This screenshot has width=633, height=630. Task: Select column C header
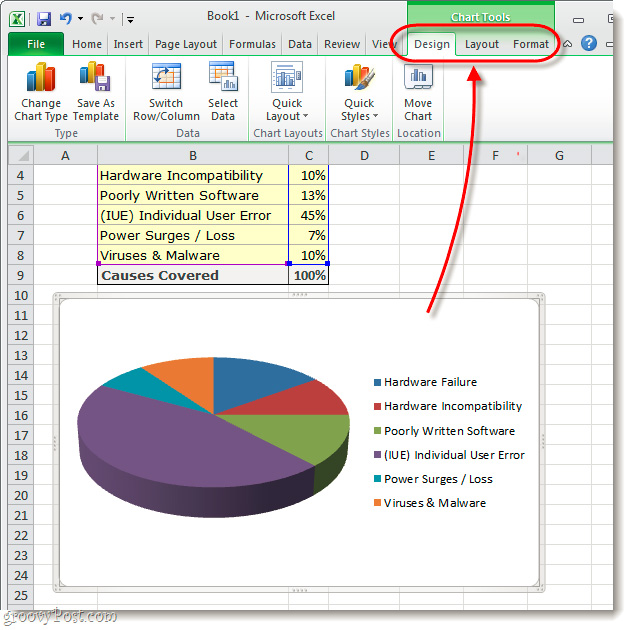[309, 155]
